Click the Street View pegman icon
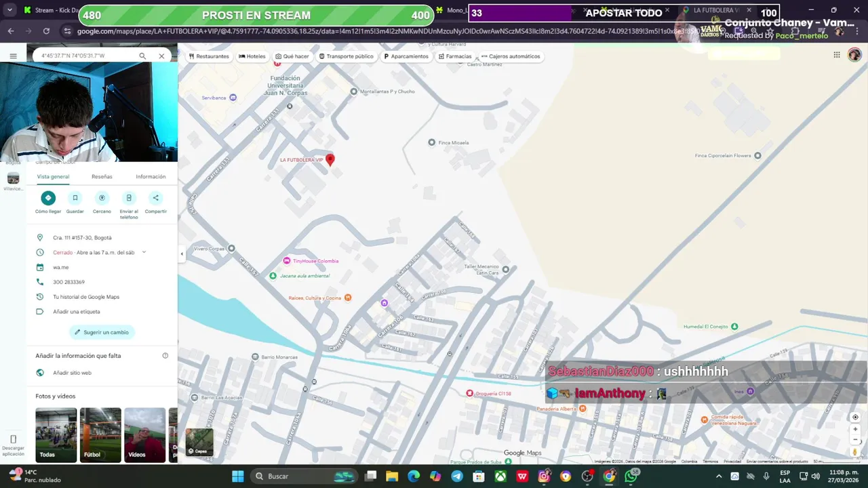This screenshot has height=488, width=868. (855, 451)
